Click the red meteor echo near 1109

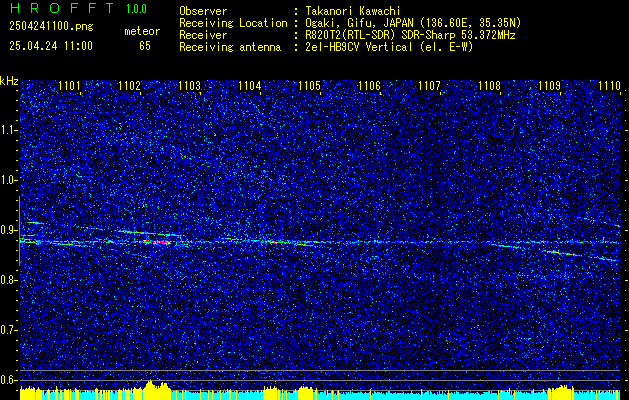click(562, 253)
